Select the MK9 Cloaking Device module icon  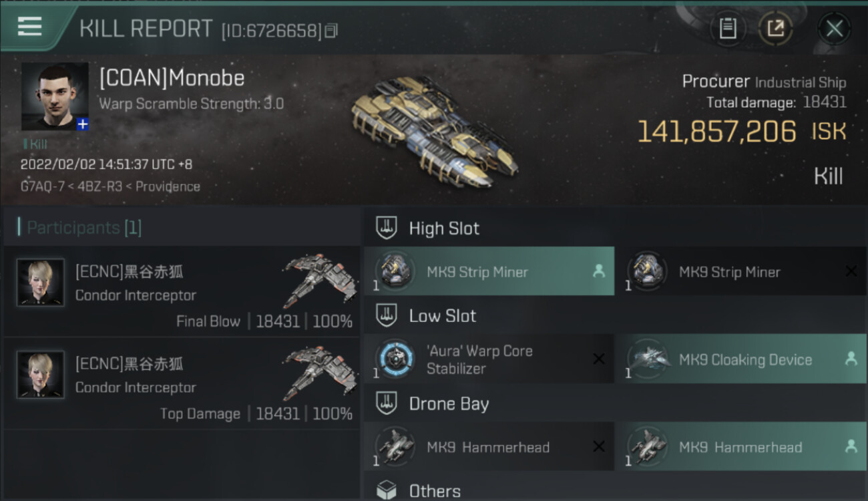coord(648,359)
